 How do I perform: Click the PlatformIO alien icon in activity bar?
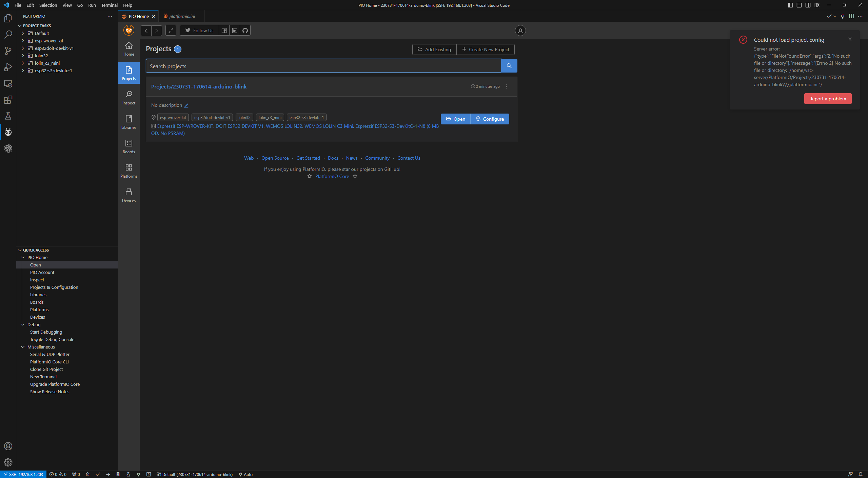(x=8, y=132)
